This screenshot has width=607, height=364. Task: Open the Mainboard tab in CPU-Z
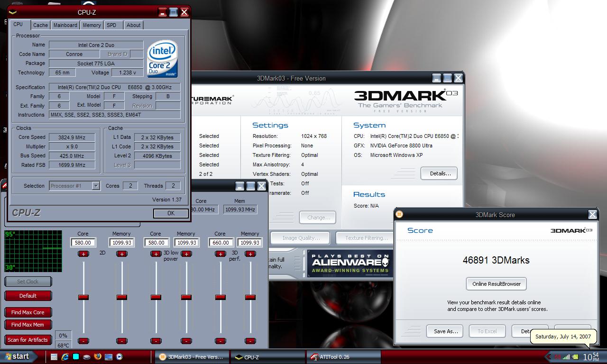pos(65,25)
